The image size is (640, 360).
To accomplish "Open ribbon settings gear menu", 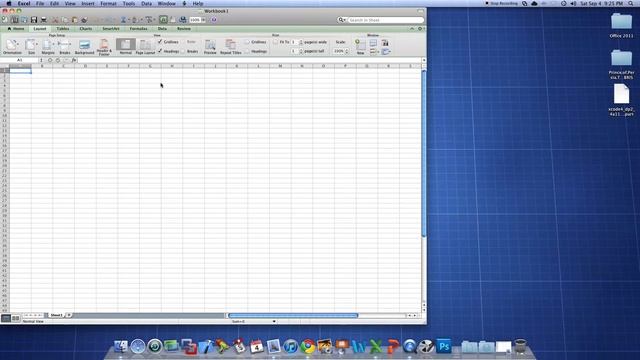I will tap(420, 29).
